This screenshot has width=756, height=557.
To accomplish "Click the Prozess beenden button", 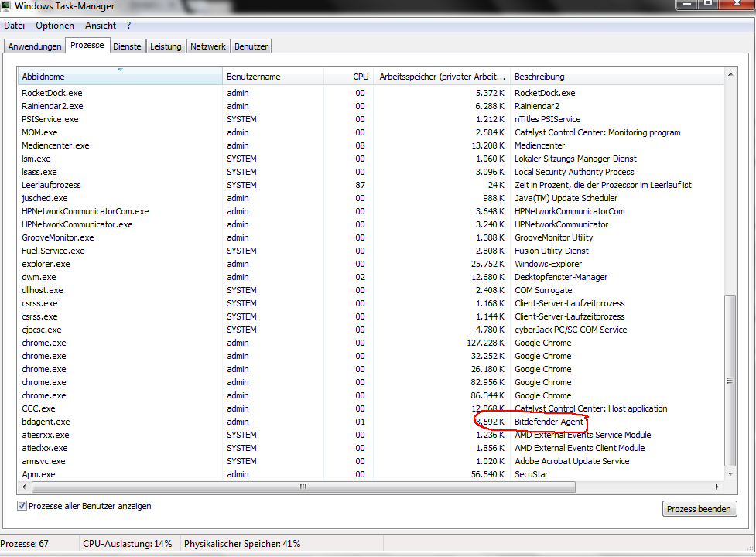I will coord(699,509).
